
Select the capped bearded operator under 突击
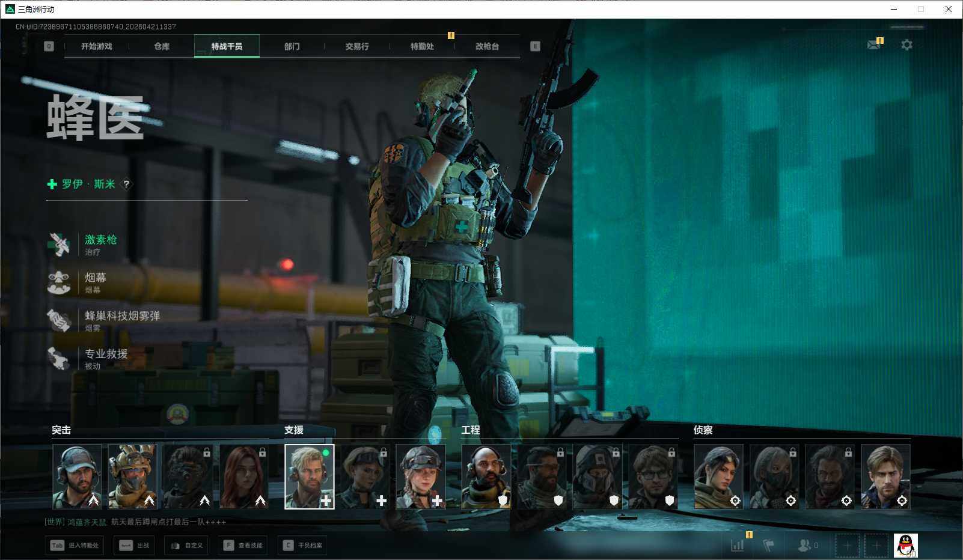(x=77, y=476)
